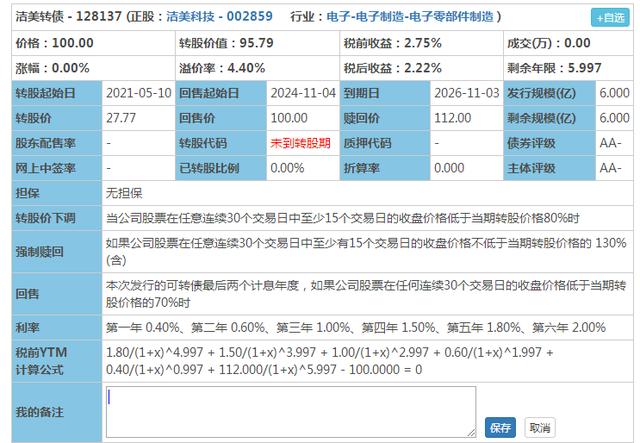Click the 转股价 header cell
Screen dimensions: 640x443
tap(57, 118)
